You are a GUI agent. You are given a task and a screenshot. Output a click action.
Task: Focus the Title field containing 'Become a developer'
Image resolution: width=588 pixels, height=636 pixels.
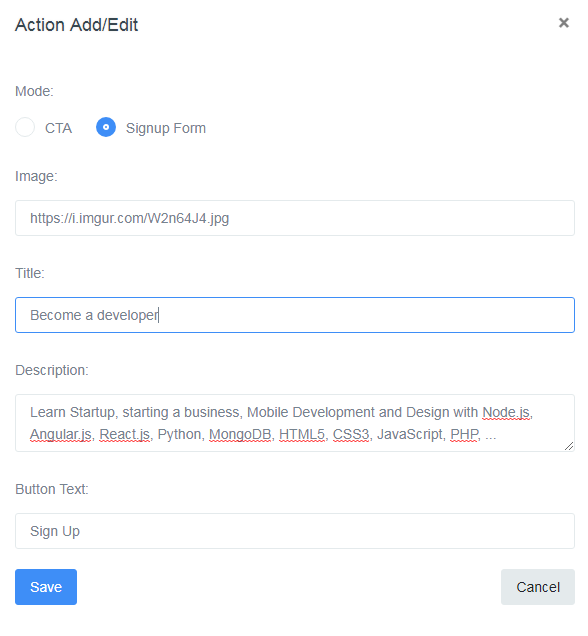pos(295,315)
